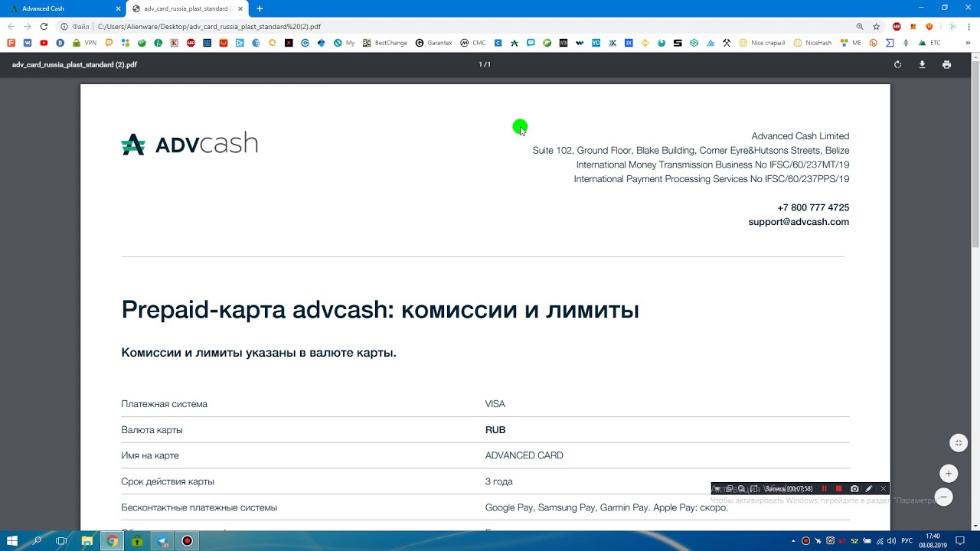Rotate the PDF clockwise
This screenshot has width=980, height=551.
click(x=897, y=65)
